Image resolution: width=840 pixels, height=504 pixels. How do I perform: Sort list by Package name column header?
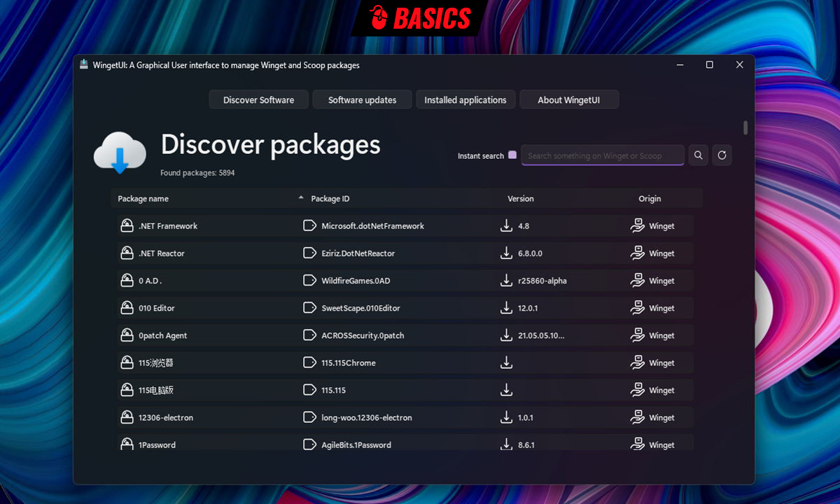143,199
